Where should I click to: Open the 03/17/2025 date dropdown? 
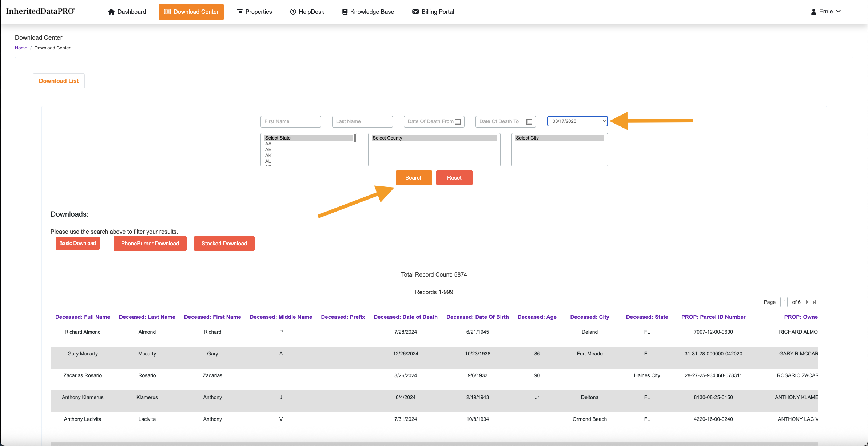(577, 121)
